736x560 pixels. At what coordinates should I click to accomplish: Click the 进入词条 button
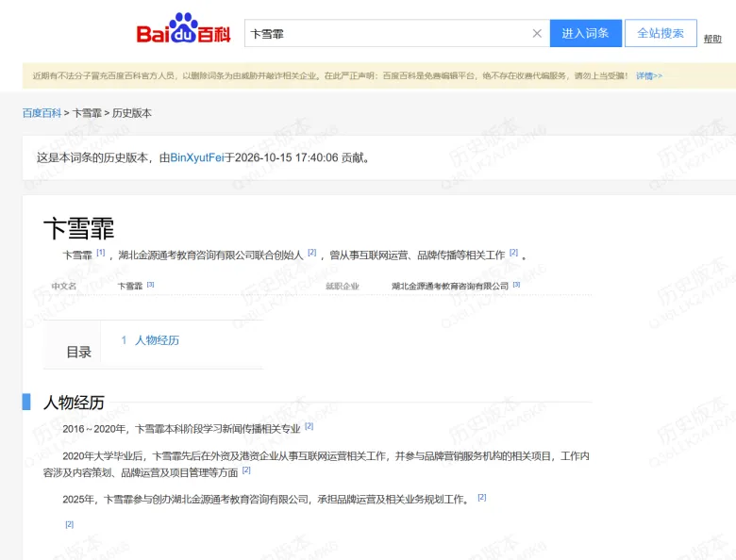click(585, 33)
